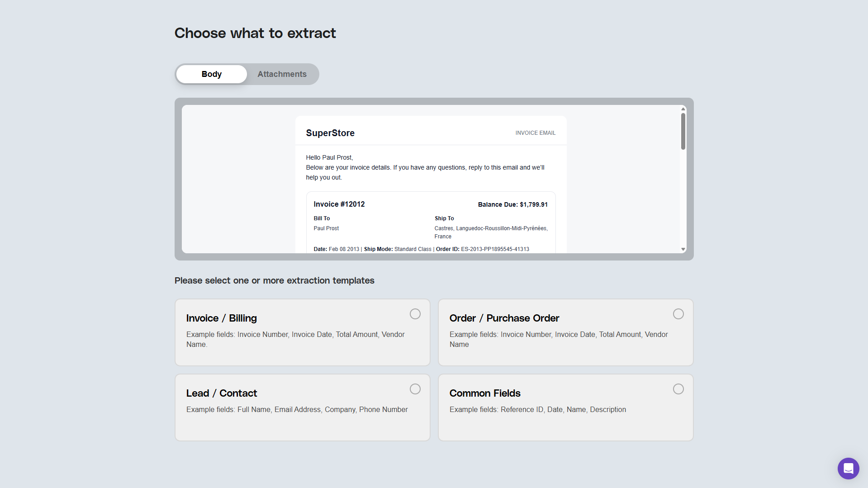This screenshot has height=488, width=868.
Task: Click the email preview scroll-up arrow
Action: pos(683,109)
